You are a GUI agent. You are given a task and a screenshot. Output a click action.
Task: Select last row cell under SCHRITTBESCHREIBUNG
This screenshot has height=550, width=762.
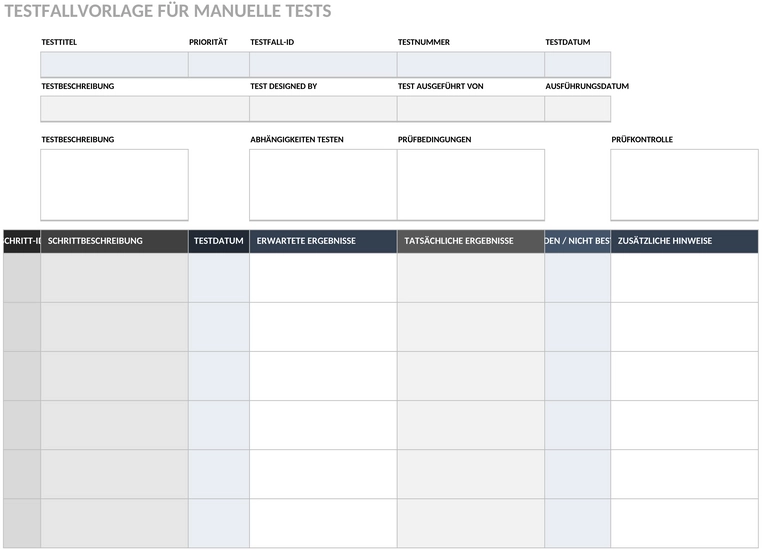click(x=114, y=523)
